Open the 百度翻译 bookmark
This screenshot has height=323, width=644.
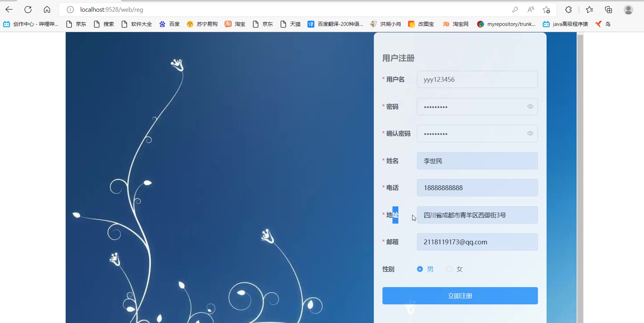click(335, 24)
